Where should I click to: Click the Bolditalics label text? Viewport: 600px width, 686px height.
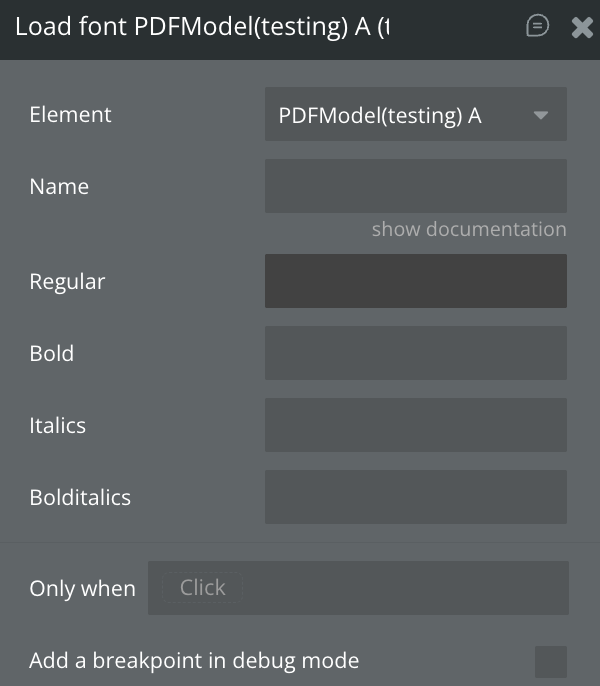[x=80, y=497]
